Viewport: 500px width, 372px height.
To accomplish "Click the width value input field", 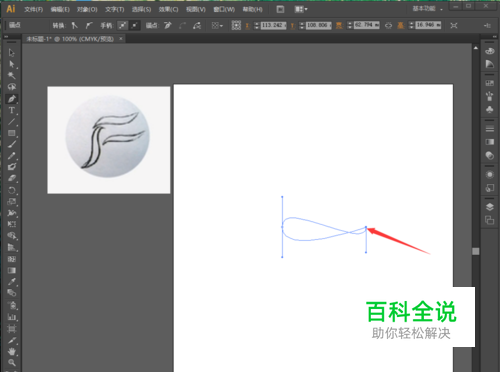I will point(367,25).
